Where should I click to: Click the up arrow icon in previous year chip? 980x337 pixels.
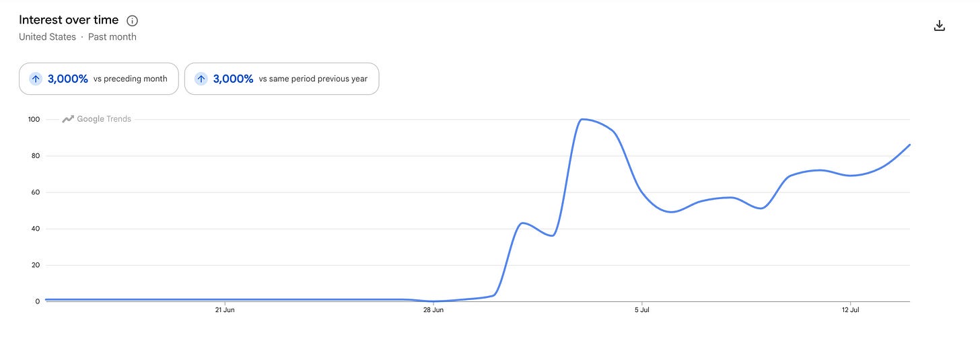click(201, 79)
